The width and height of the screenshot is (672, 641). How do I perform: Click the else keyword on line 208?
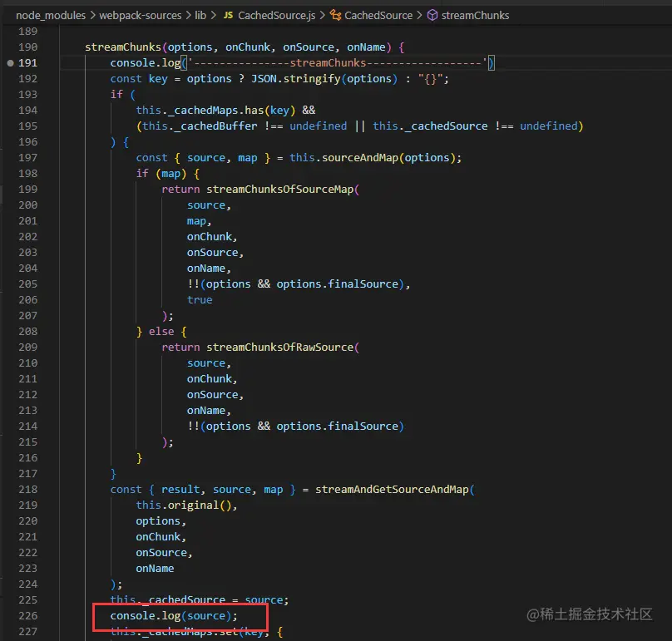coord(161,332)
